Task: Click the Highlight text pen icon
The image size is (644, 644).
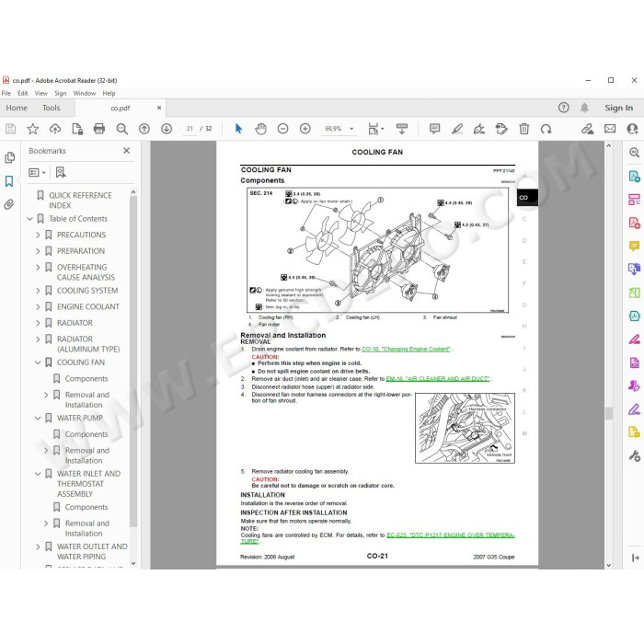Action: (456, 129)
